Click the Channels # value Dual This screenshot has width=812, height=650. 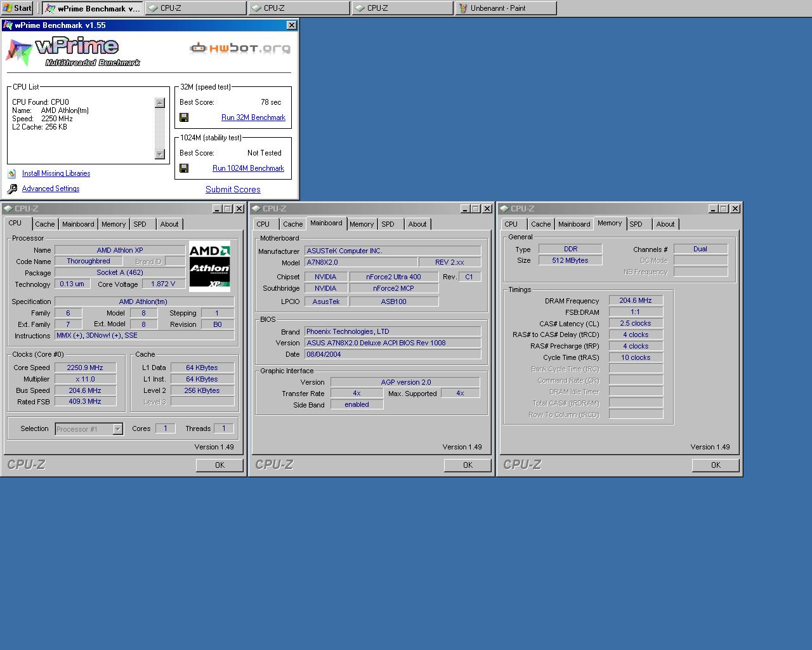click(x=700, y=249)
